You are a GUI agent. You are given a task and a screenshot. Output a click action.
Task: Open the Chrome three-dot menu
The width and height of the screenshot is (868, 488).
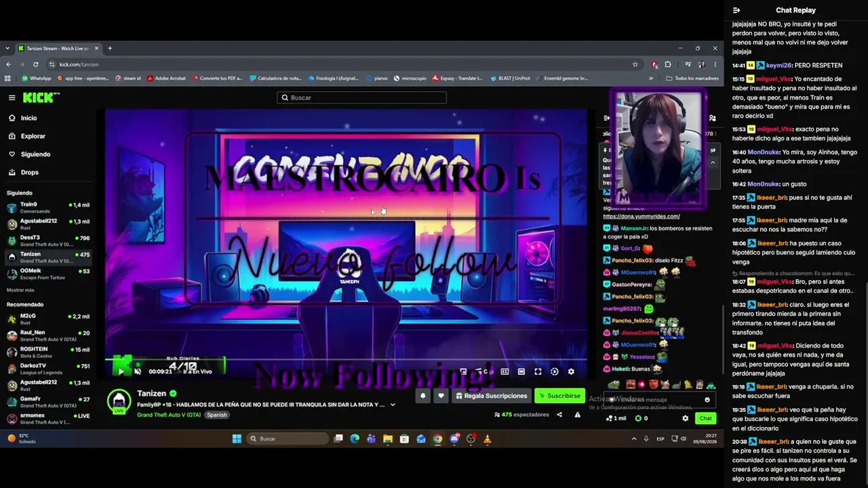(715, 64)
